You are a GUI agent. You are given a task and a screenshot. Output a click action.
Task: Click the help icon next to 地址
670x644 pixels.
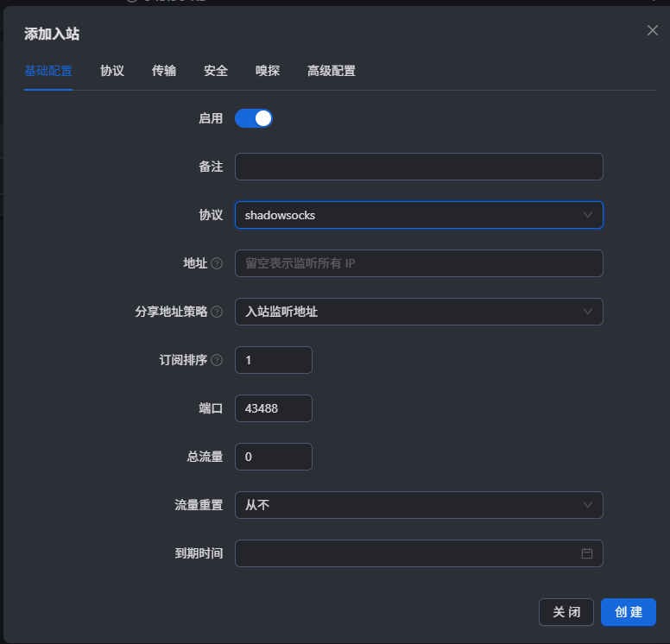tap(217, 263)
